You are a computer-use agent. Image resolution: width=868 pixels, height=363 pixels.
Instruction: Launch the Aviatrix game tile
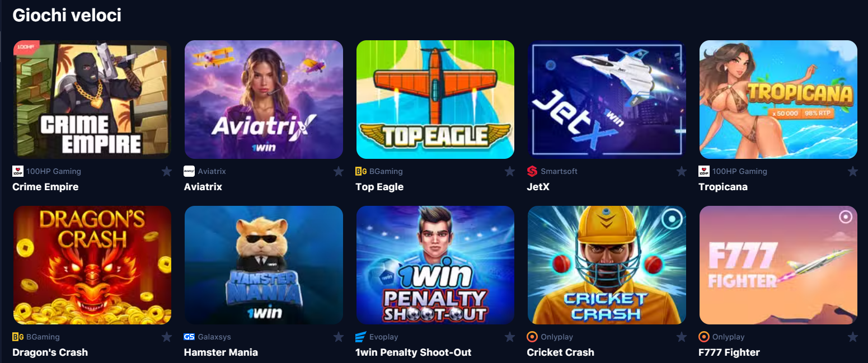264,100
